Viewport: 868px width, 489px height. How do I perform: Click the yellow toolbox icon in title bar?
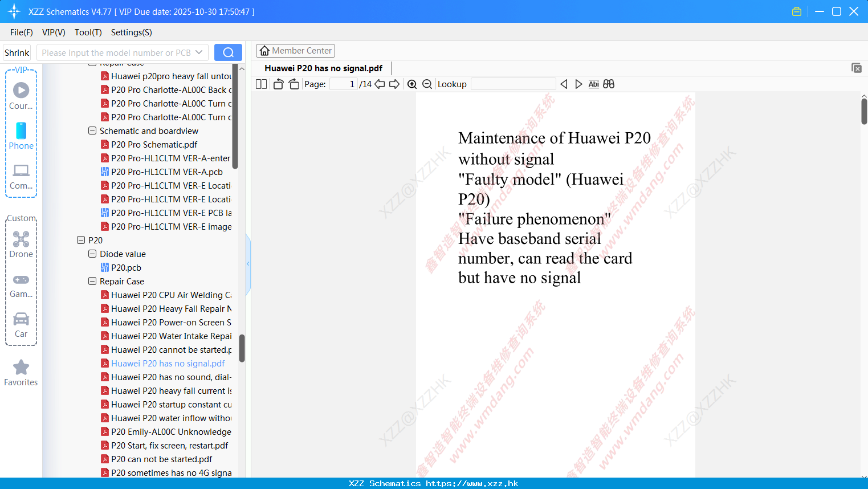797,11
